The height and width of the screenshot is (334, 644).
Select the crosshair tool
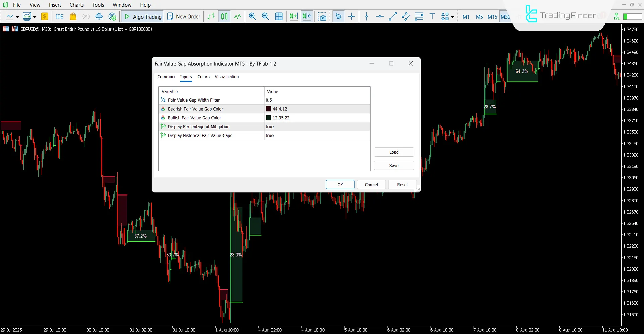pyautogui.click(x=351, y=16)
